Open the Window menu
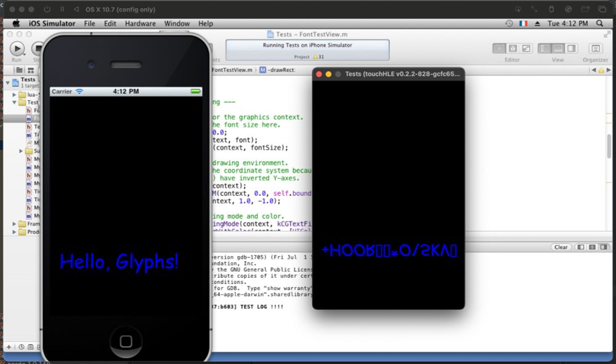This screenshot has height=364, width=616. point(177,23)
